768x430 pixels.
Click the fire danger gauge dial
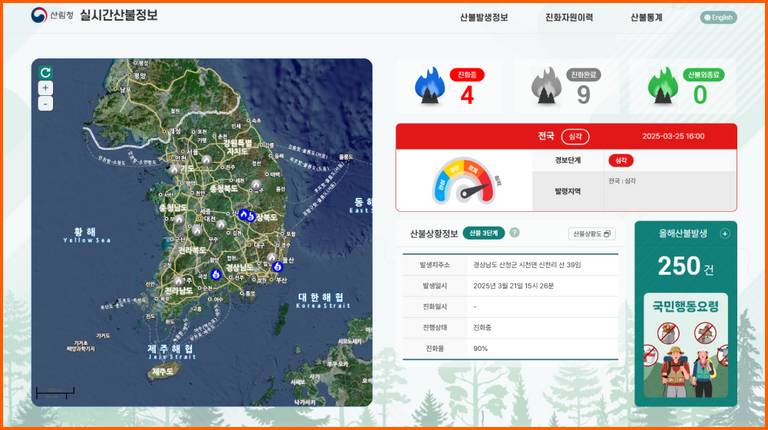464,180
